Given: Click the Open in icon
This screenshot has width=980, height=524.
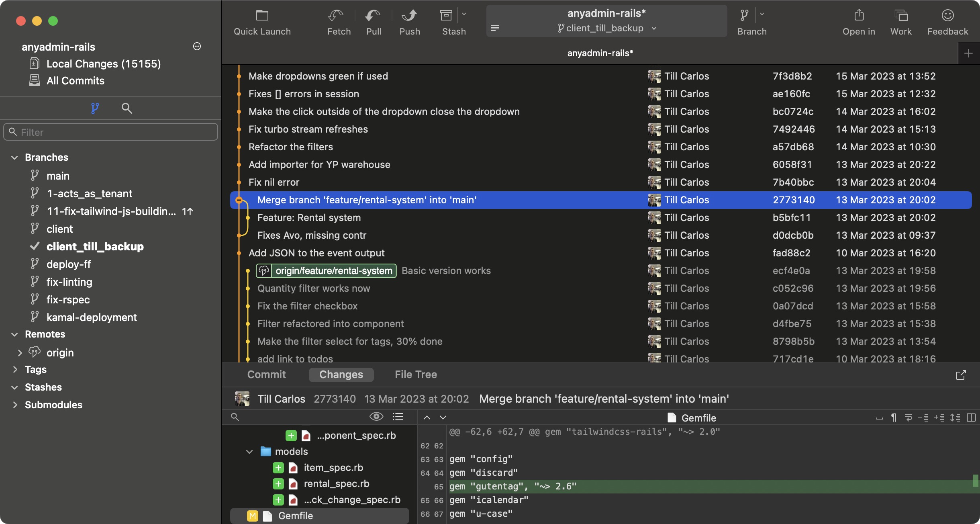Looking at the screenshot, I should (x=859, y=16).
